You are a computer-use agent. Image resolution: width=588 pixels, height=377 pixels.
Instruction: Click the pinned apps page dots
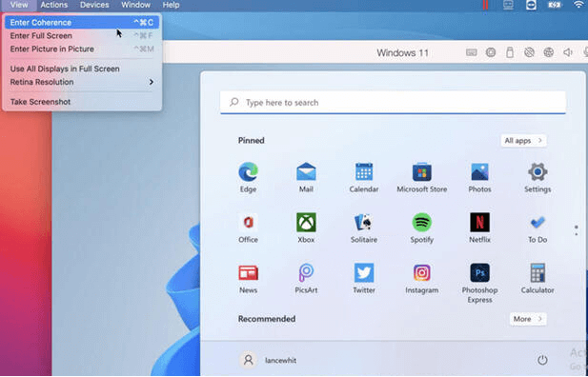(x=577, y=230)
